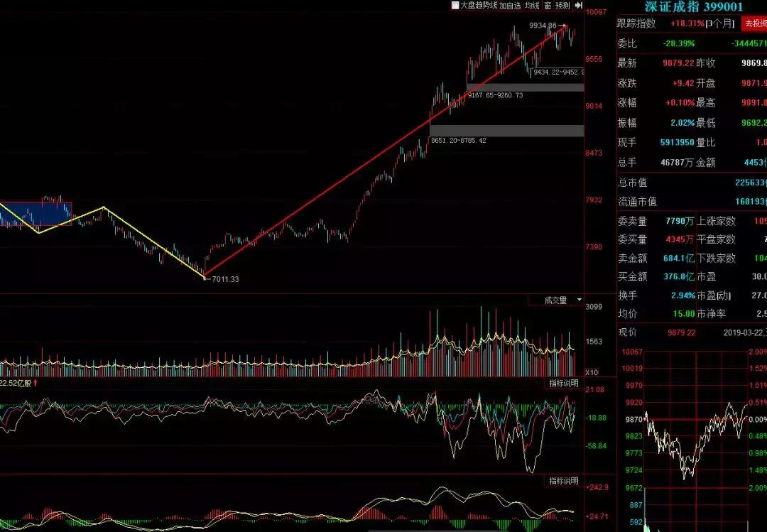Viewport: 767px width, 532px height.
Task: Click the 涨跌 value +9.42
Action: tap(683, 83)
